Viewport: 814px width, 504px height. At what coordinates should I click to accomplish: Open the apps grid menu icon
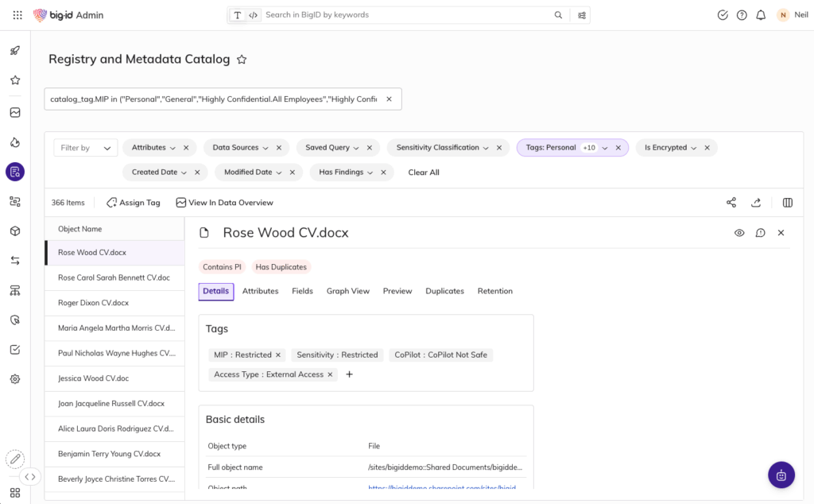pos(17,15)
